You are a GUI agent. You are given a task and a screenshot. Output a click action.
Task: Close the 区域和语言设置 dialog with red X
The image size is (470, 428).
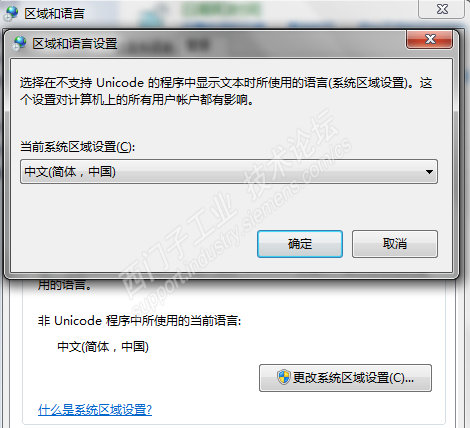click(x=429, y=40)
